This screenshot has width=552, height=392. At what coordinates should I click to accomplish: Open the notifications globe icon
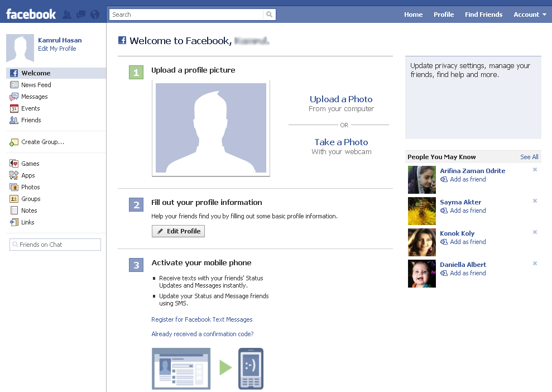point(95,15)
